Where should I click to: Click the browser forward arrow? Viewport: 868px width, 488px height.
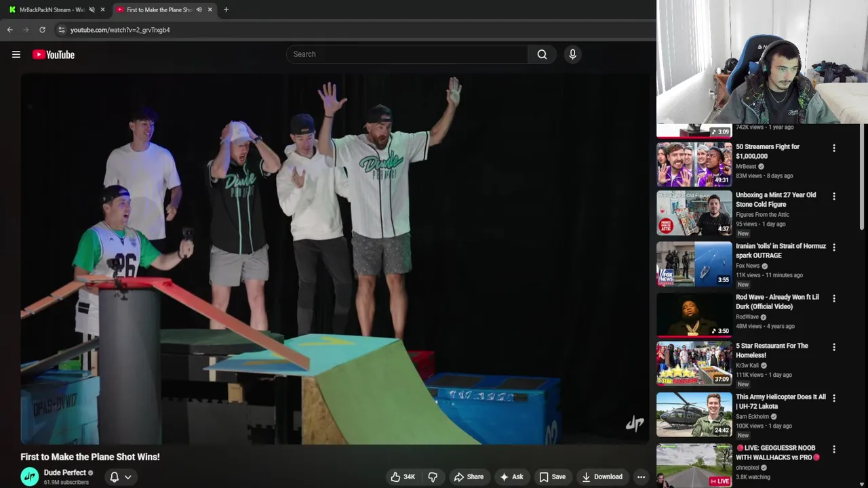[x=26, y=30]
